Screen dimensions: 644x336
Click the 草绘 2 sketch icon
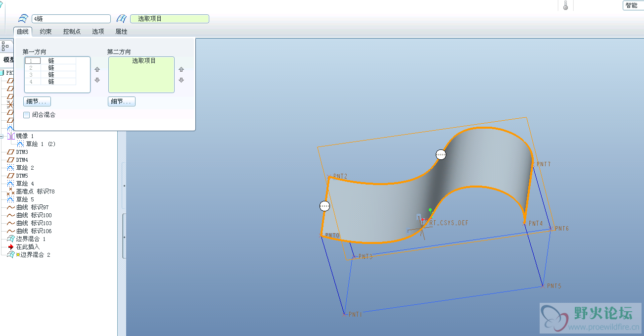click(10, 168)
